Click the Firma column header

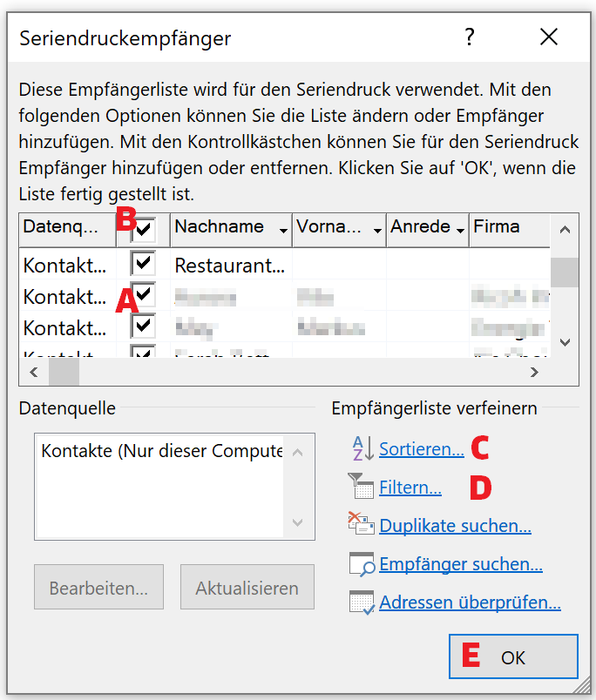click(x=507, y=228)
